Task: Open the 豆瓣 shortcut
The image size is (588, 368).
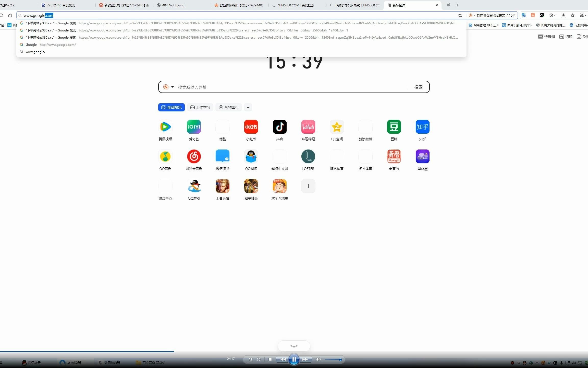Action: [x=394, y=127]
